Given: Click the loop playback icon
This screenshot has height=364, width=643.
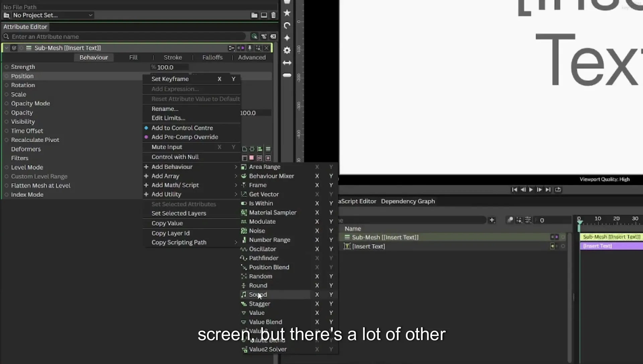Looking at the screenshot, I should 558,190.
